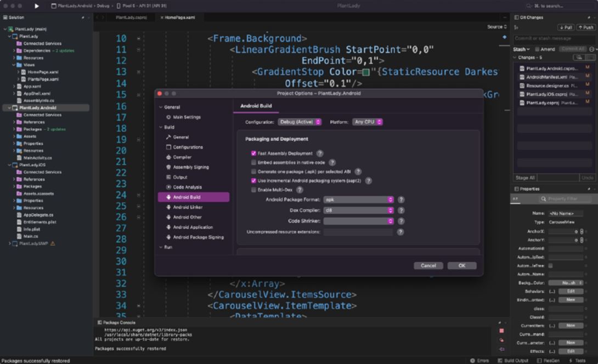Click help icon next to Enable Multi-Dex
The width and height of the screenshot is (598, 364).
pos(300,190)
